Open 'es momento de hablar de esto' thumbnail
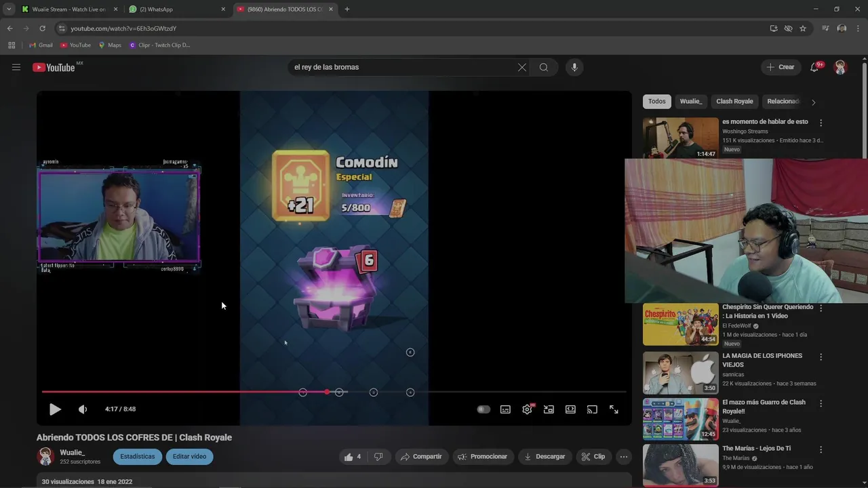 pos(680,138)
